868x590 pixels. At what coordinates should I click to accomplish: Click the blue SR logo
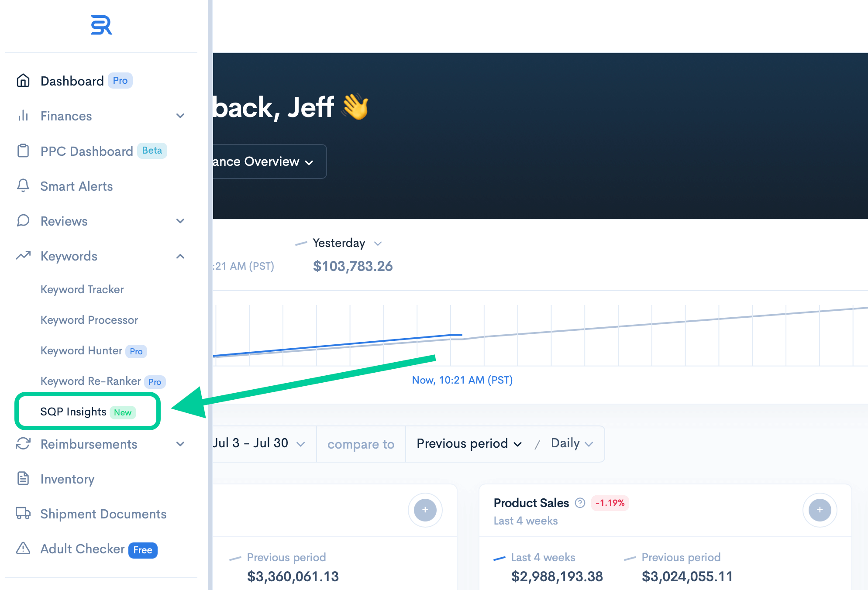tap(101, 25)
